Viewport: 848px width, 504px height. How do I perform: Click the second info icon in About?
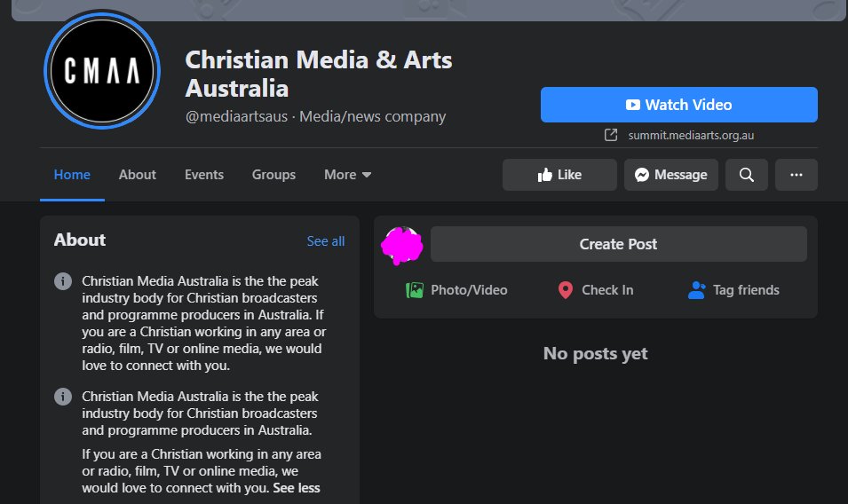[x=63, y=397]
